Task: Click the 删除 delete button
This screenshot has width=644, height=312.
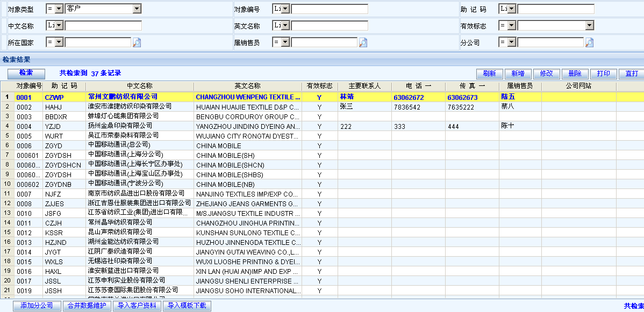Action: click(x=575, y=74)
